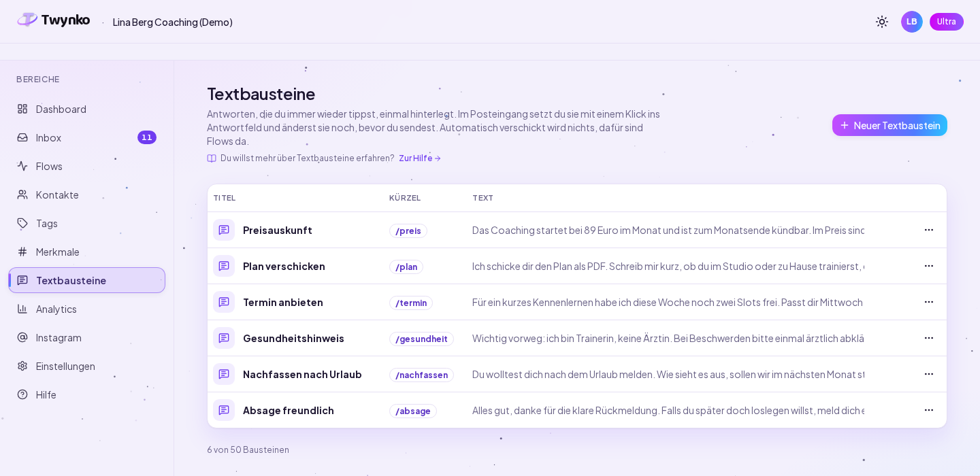This screenshot has width=980, height=476.
Task: Click the /preis shortcut chip
Action: pos(408,231)
